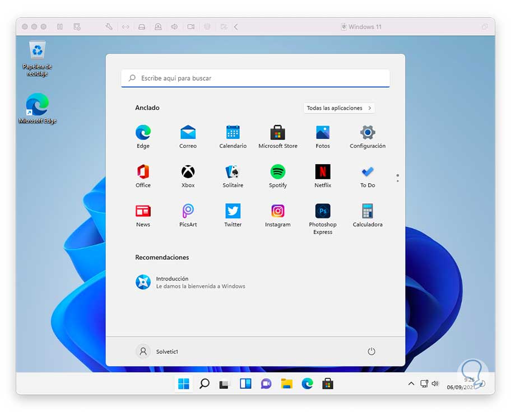
Task: Click the search field Escribe aquí para buscar
Action: (255, 78)
